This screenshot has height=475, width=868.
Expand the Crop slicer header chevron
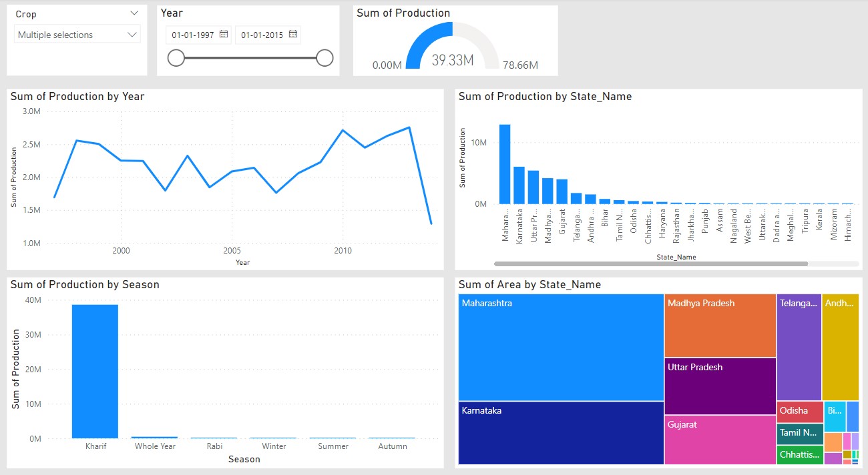coord(134,13)
